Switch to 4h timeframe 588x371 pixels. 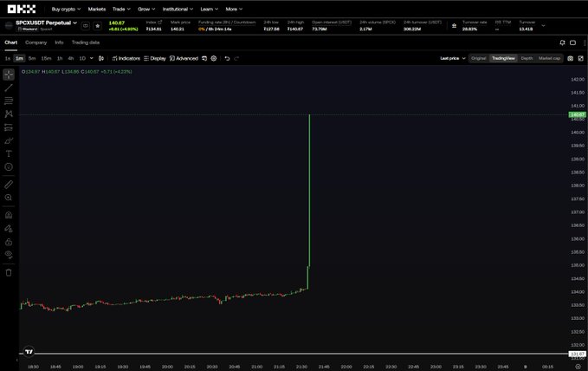pyautogui.click(x=70, y=58)
